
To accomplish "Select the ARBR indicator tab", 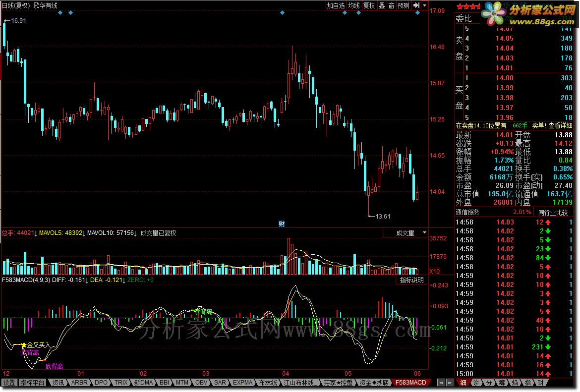I will [79, 383].
